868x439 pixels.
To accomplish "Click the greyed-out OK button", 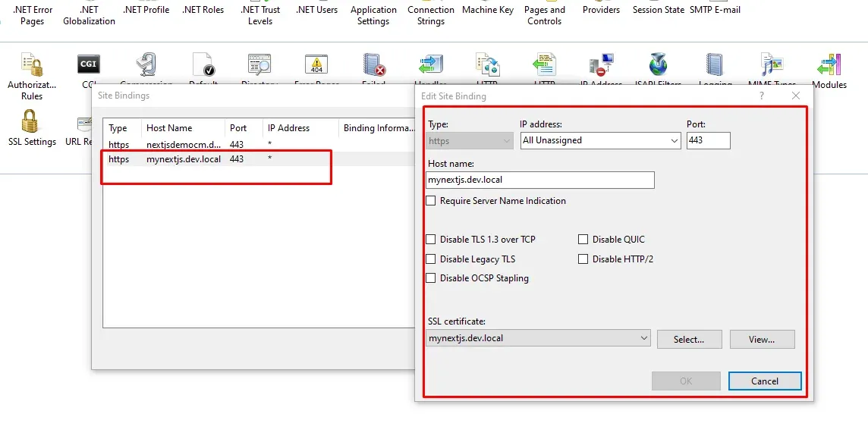I will click(686, 381).
